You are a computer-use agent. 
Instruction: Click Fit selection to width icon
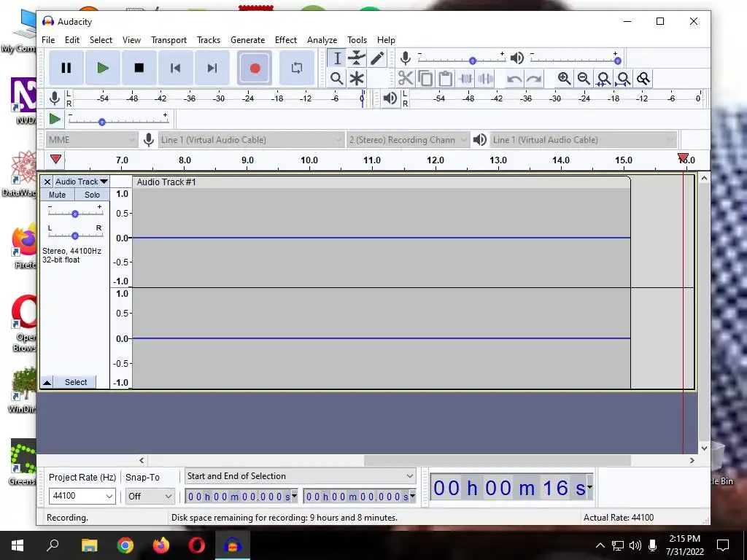pos(603,79)
